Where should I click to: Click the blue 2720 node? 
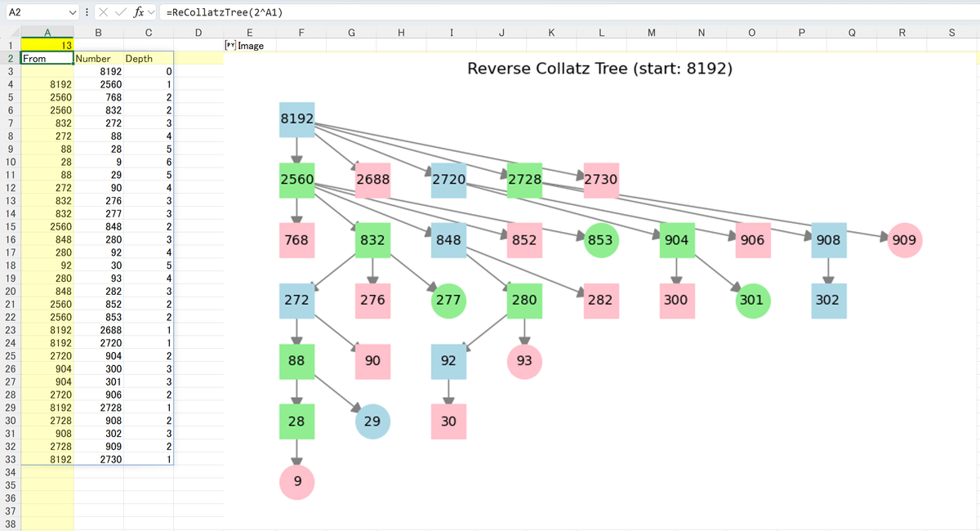448,179
